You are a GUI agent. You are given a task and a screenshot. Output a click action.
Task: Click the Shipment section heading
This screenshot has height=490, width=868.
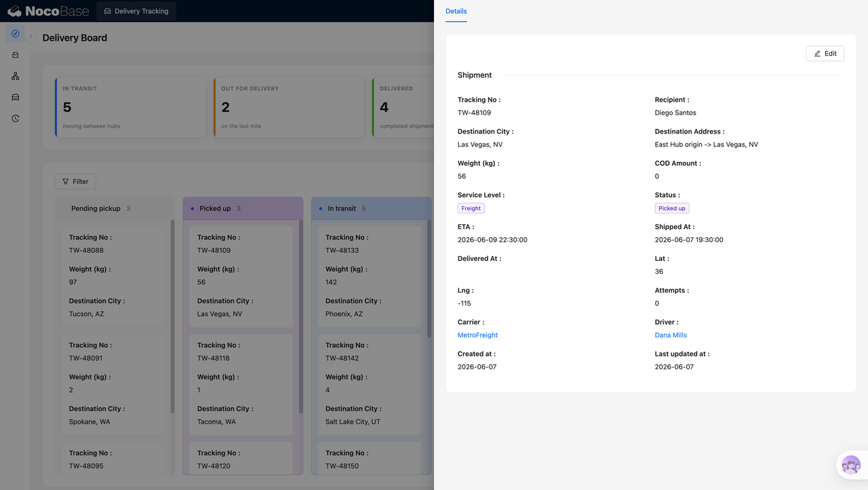tap(475, 75)
